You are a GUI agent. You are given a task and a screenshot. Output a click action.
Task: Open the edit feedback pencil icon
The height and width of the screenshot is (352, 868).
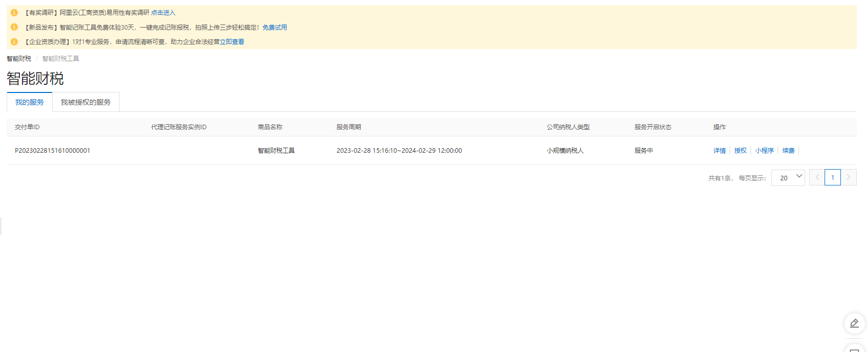(854, 323)
